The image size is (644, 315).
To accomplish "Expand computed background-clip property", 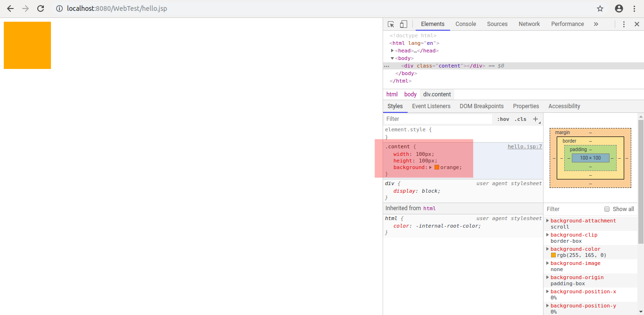I will click(x=548, y=235).
